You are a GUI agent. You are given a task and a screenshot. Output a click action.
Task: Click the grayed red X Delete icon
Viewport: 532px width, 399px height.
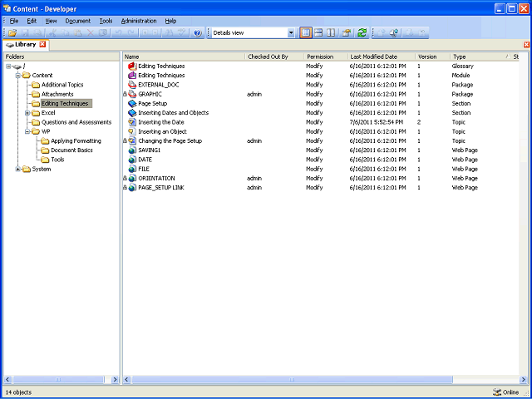point(91,33)
